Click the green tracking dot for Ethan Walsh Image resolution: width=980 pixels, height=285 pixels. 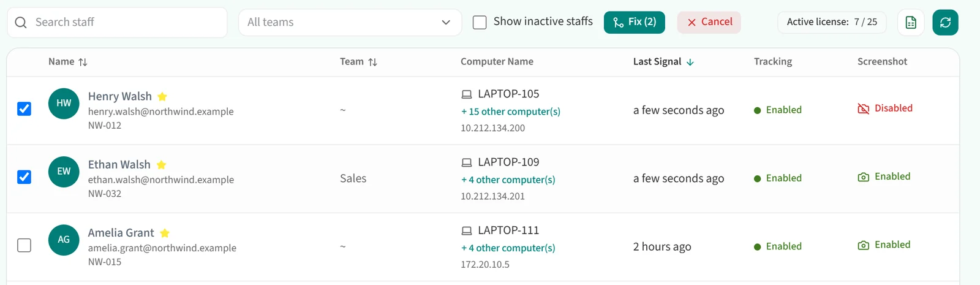click(x=758, y=178)
